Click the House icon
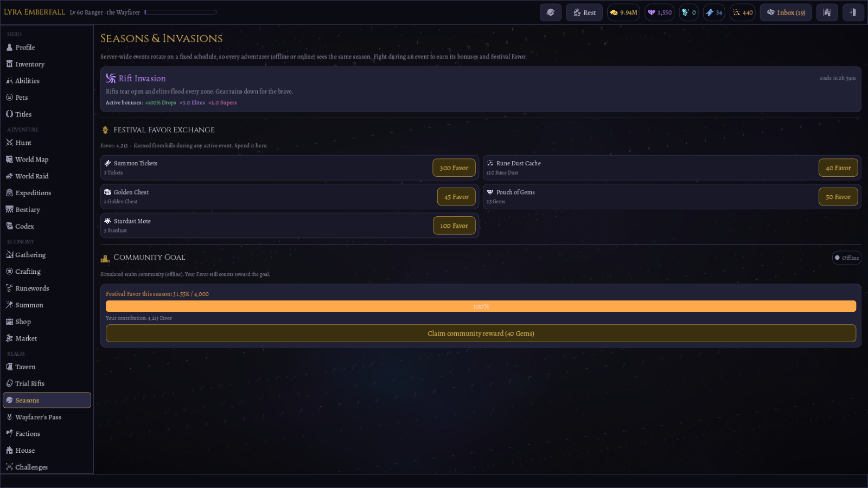Viewport: 868px width, 488px height. coord(9,451)
